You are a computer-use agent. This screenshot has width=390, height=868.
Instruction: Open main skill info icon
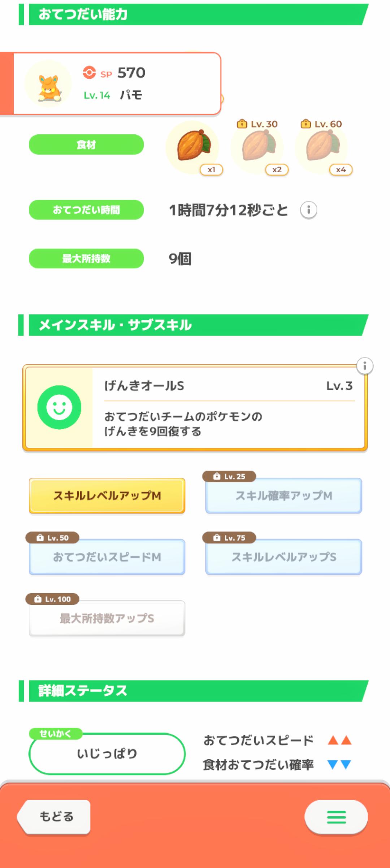pyautogui.click(x=365, y=366)
